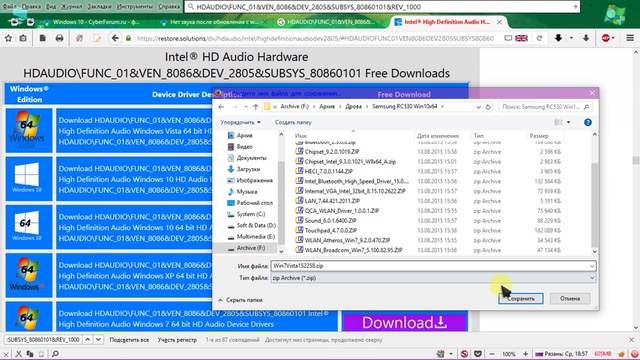Viewport: 640px width, 360px height.
Task: Click the 'Сохранить' save button
Action: (x=521, y=299)
